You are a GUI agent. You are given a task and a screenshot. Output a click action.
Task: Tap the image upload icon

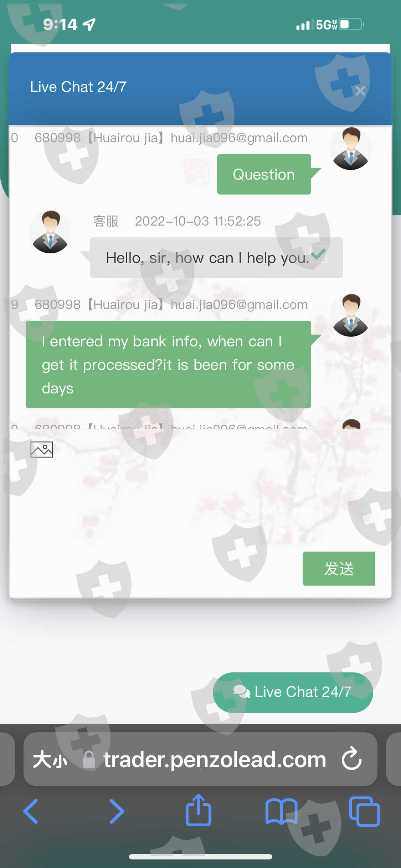[x=42, y=449]
